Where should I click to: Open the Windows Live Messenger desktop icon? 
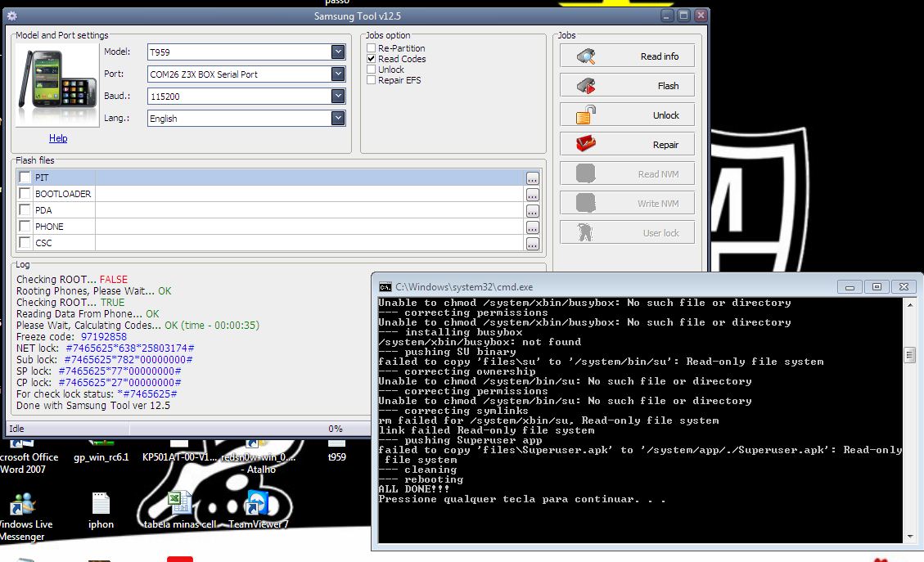tap(22, 517)
